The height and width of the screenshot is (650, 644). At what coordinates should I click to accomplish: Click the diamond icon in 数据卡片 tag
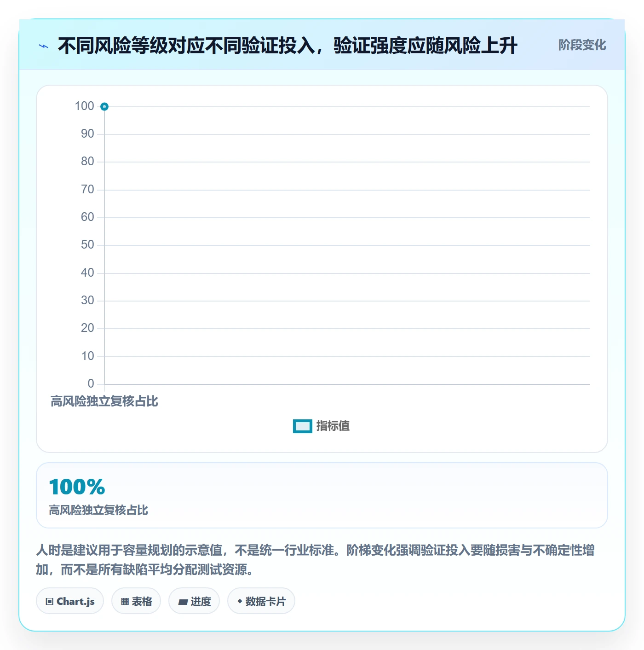click(x=240, y=601)
